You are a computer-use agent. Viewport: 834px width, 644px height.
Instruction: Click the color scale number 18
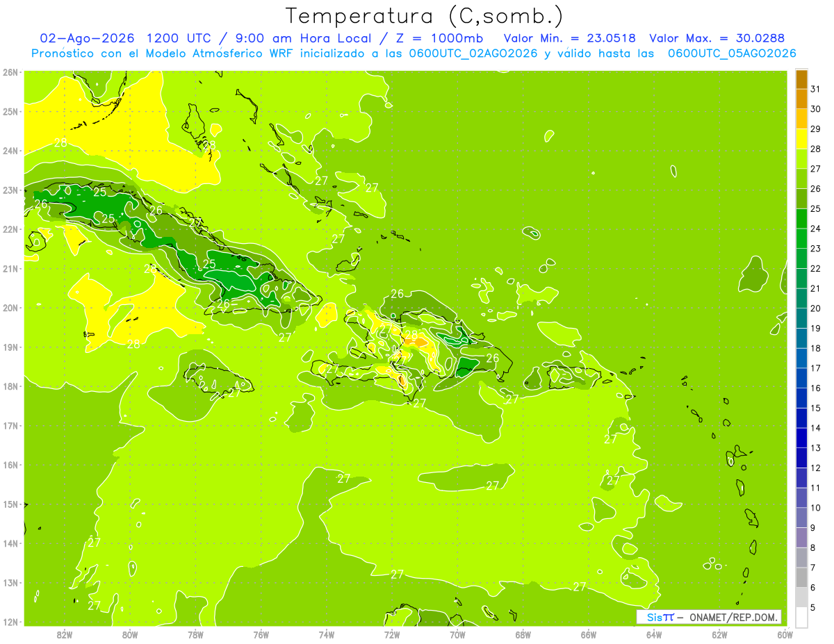pyautogui.click(x=815, y=348)
